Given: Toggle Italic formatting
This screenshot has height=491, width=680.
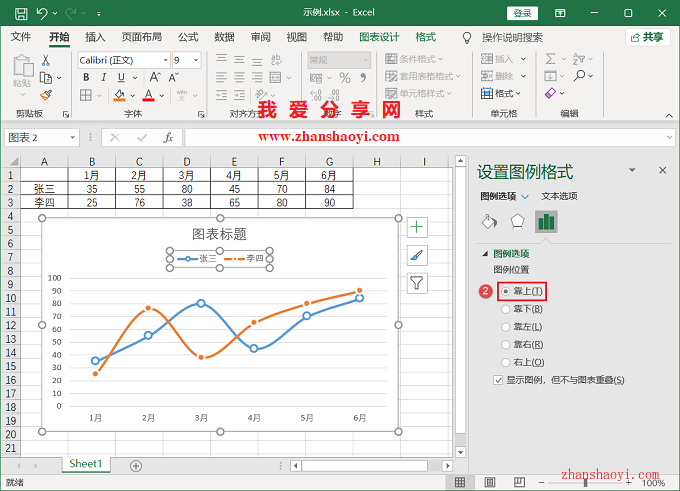Looking at the screenshot, I should (103, 78).
